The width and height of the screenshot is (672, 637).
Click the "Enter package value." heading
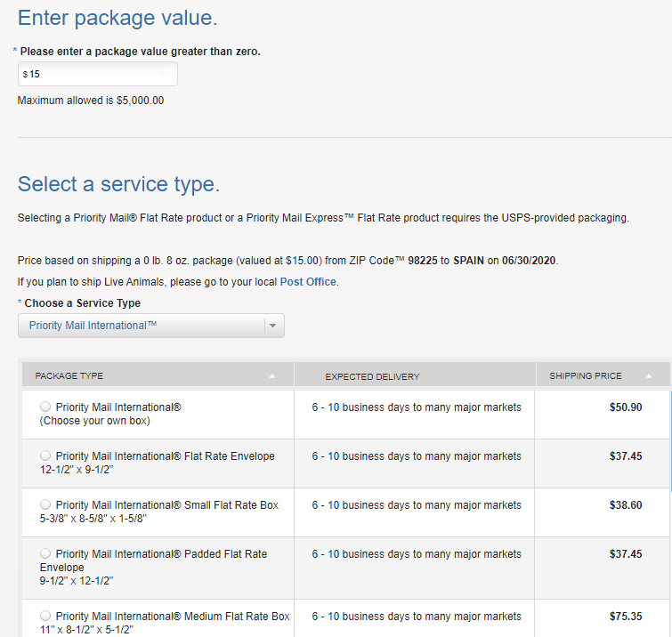click(117, 18)
